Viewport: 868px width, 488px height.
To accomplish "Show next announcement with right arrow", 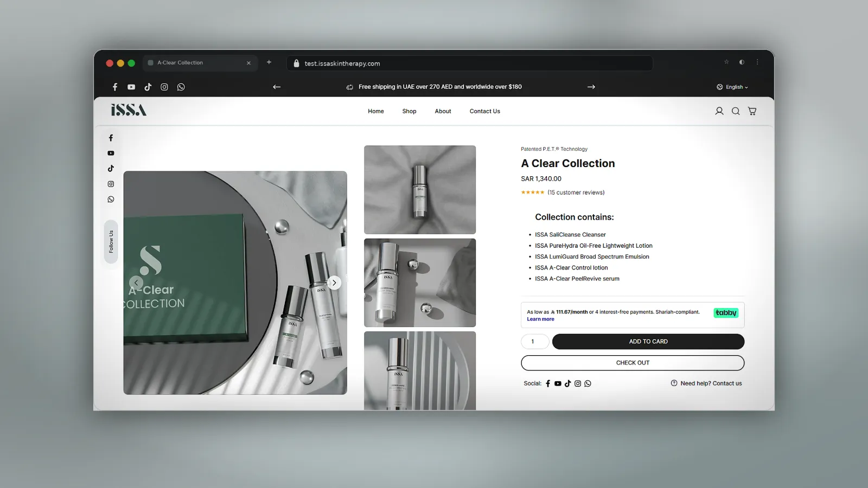I will 591,87.
